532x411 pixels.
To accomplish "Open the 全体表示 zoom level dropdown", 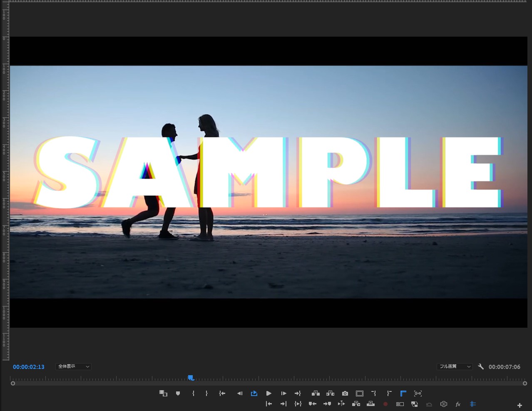I will (73, 366).
